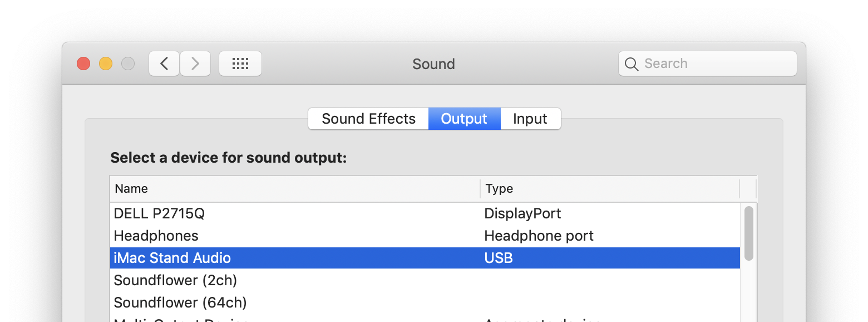Screen dimensions: 868x322
Task: Click the Headphone port type cell
Action: (x=539, y=236)
